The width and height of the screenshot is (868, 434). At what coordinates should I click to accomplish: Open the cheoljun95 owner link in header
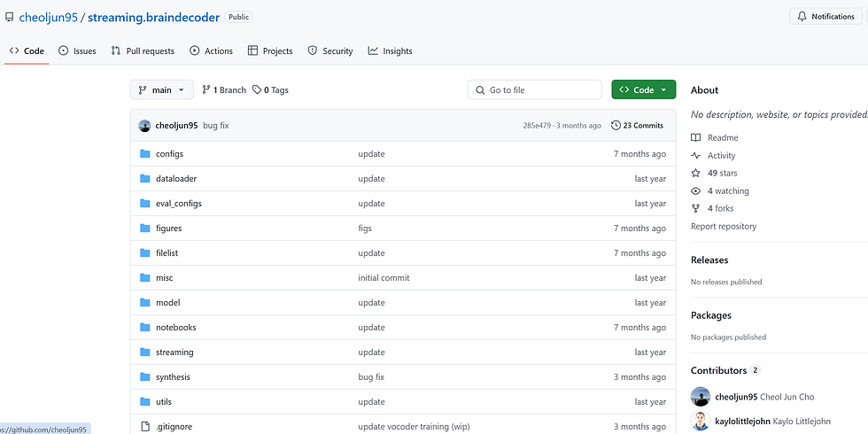(x=48, y=17)
